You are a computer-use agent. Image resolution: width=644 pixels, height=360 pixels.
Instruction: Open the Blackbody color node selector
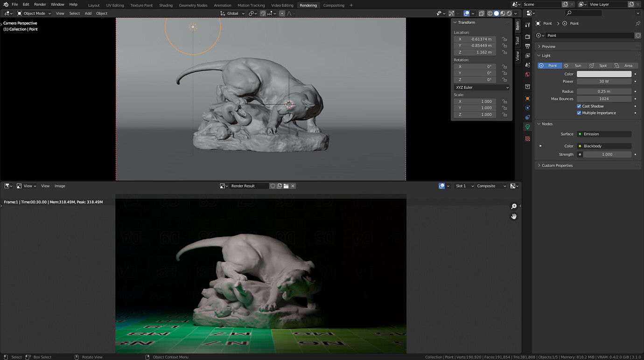pos(604,146)
